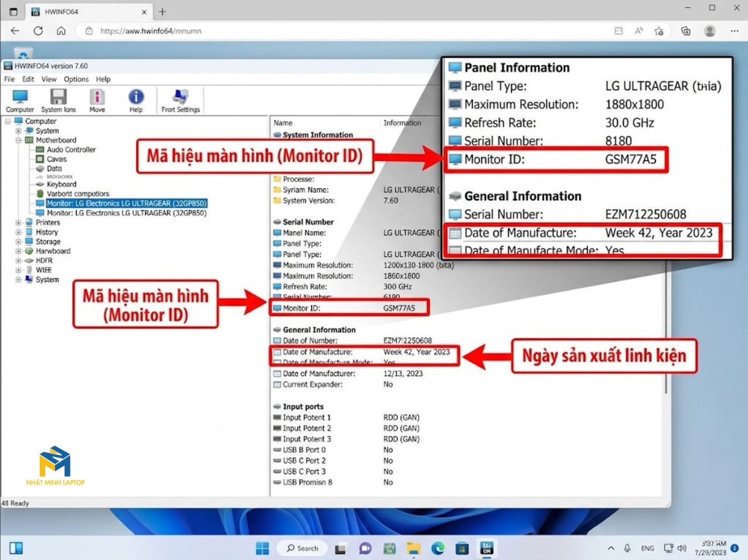Image resolution: width=748 pixels, height=560 pixels.
Task: Expand the System node above Motherboard
Action: (18, 131)
